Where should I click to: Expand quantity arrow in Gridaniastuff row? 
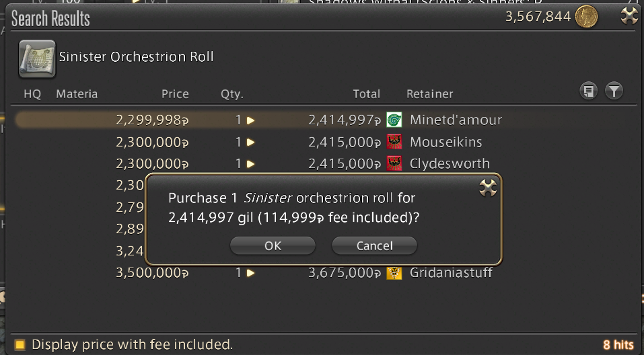point(250,272)
